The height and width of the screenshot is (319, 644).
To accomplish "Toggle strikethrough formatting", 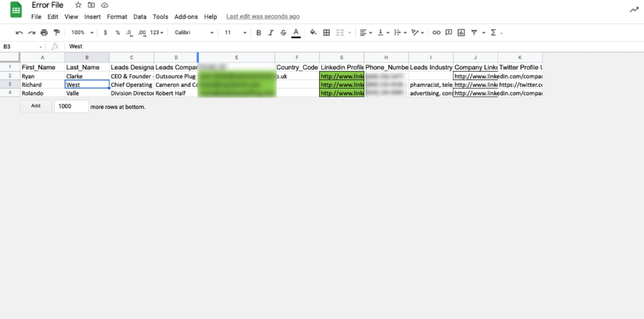I will click(283, 33).
